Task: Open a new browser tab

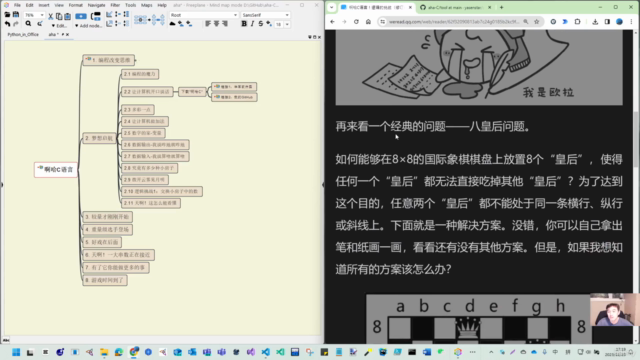Action: tap(502, 7)
